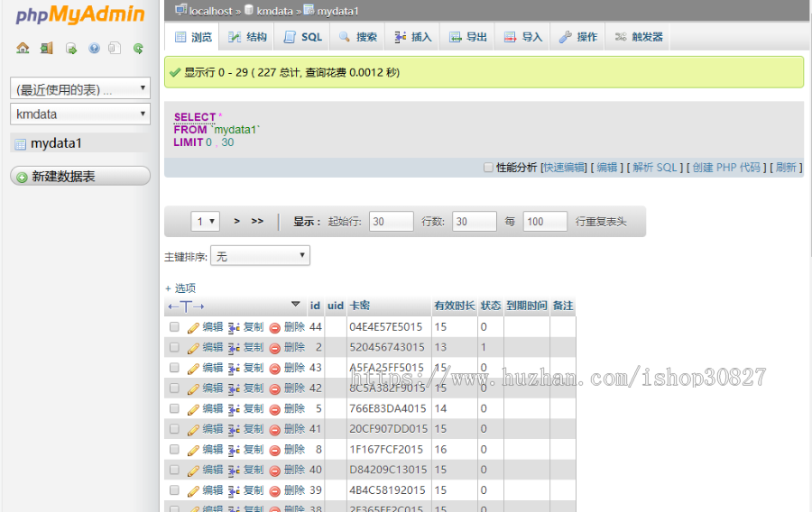Click full texts toggle arrows icon
Viewport: 812px width, 512px height.
tap(186, 306)
